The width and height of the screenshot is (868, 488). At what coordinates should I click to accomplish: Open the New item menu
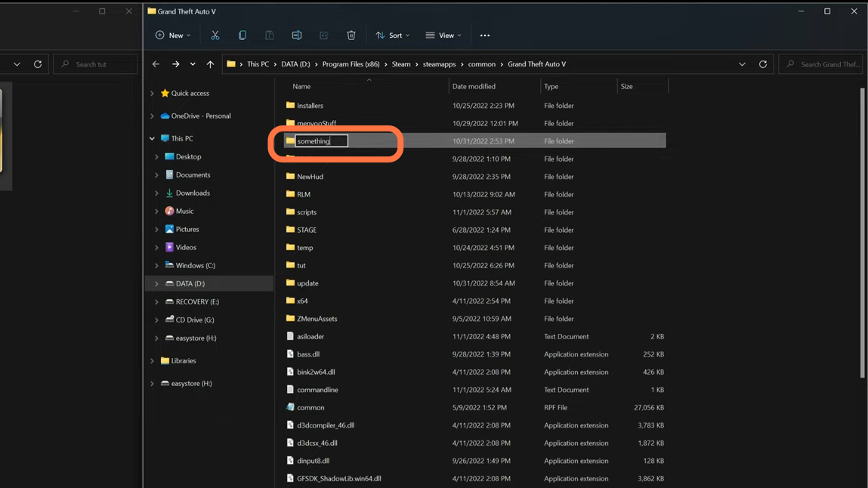pyautogui.click(x=173, y=36)
